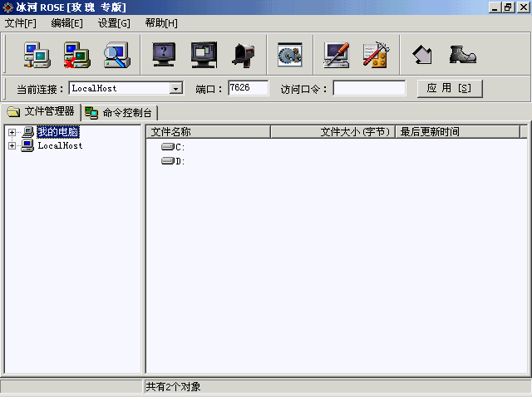Open the current connection LocalHost dropdown
This screenshot has height=397, width=532.
coord(175,88)
